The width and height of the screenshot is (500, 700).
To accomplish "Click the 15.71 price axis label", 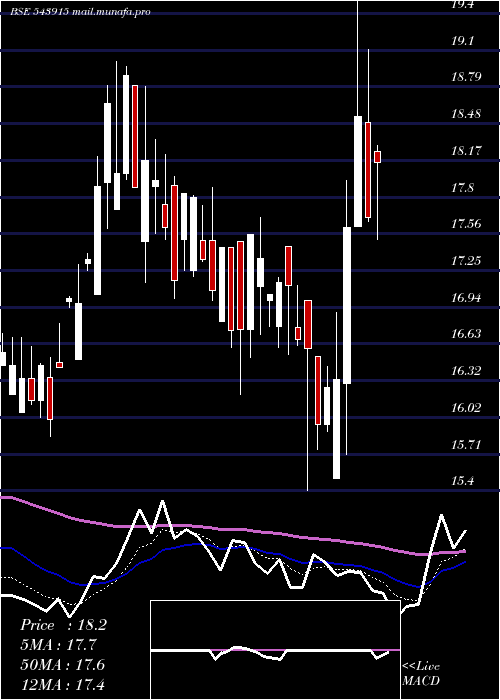I will 466,445.
